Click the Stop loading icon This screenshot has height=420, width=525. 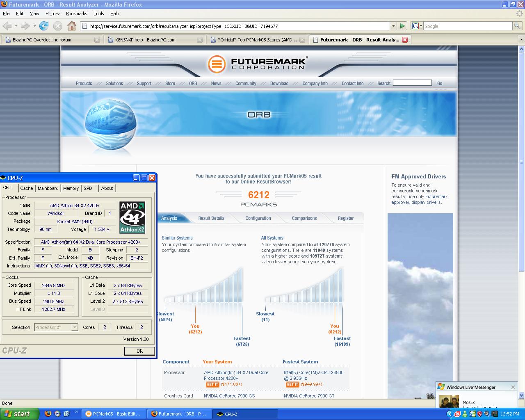pyautogui.click(x=58, y=26)
